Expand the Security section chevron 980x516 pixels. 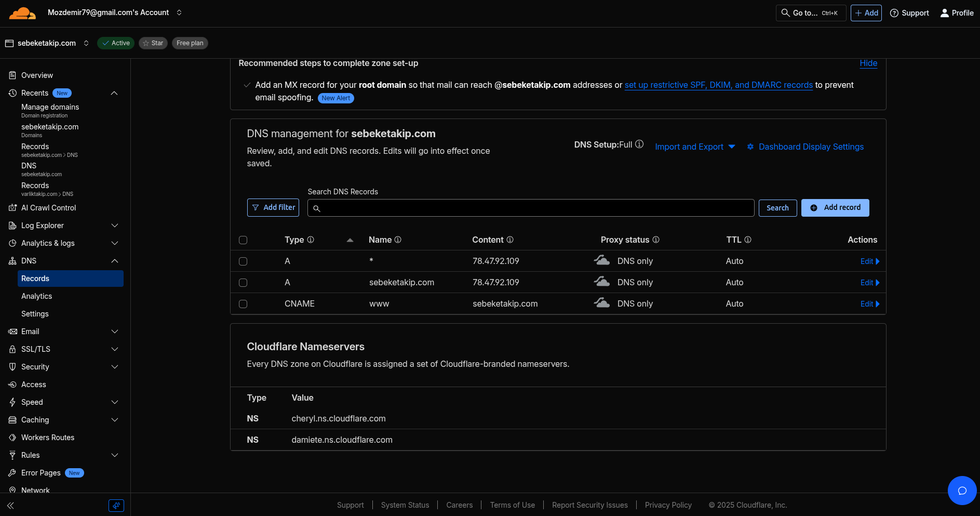(115, 367)
